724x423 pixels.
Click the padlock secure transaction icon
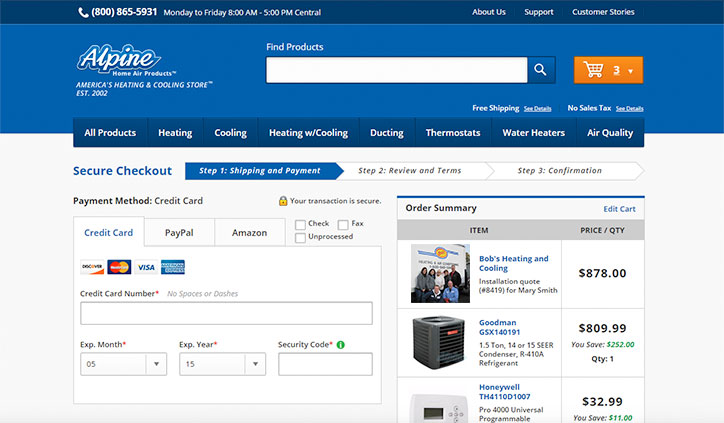click(283, 201)
